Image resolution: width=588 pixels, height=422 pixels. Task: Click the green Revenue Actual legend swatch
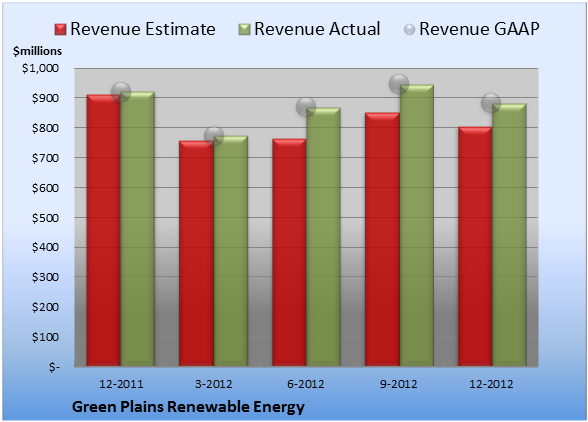point(244,30)
